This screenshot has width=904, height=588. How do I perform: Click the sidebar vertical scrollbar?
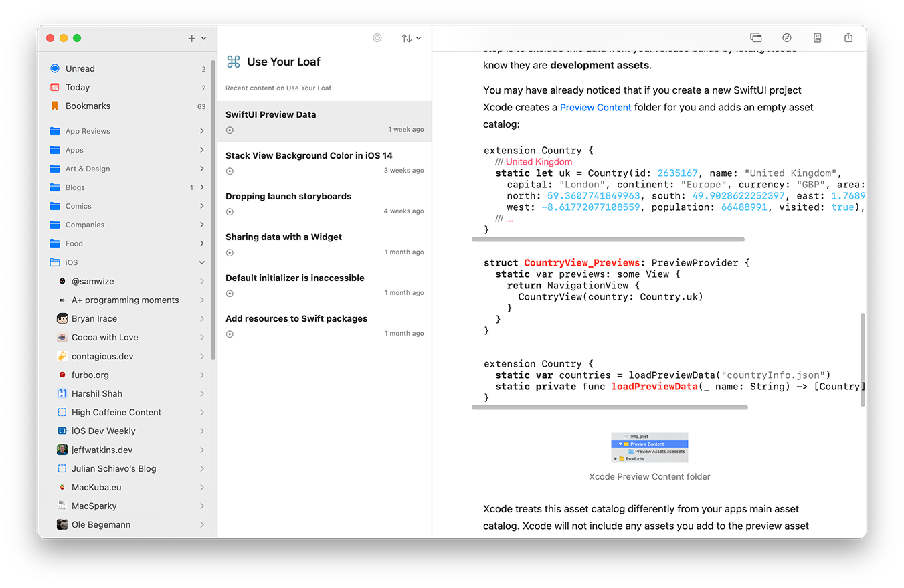click(213, 210)
